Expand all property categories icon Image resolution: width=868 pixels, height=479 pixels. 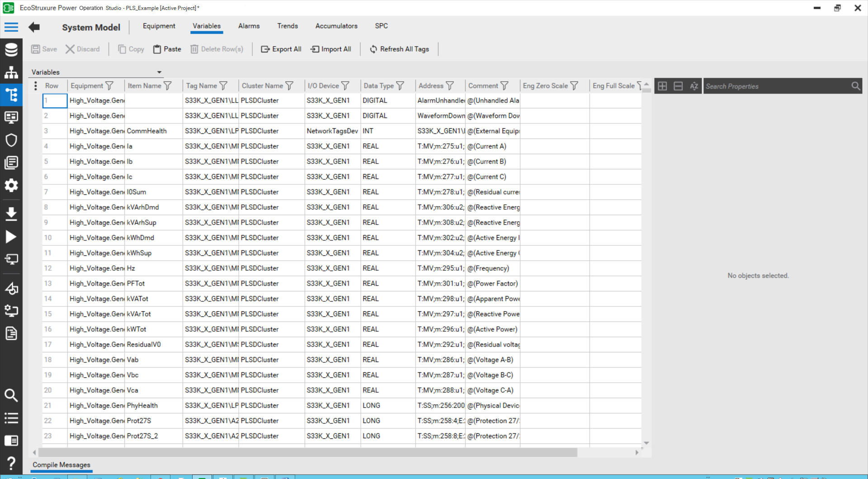click(x=662, y=86)
